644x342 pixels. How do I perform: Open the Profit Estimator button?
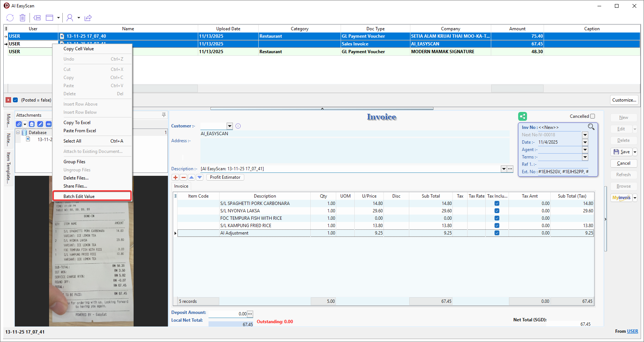(x=225, y=177)
